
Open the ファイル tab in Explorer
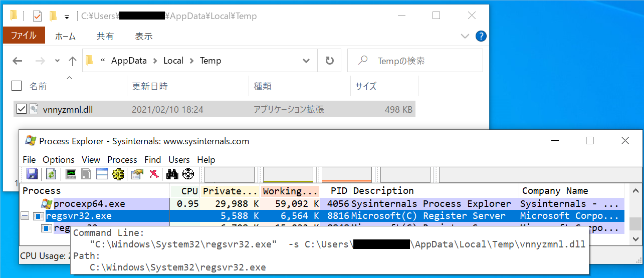pyautogui.click(x=24, y=36)
